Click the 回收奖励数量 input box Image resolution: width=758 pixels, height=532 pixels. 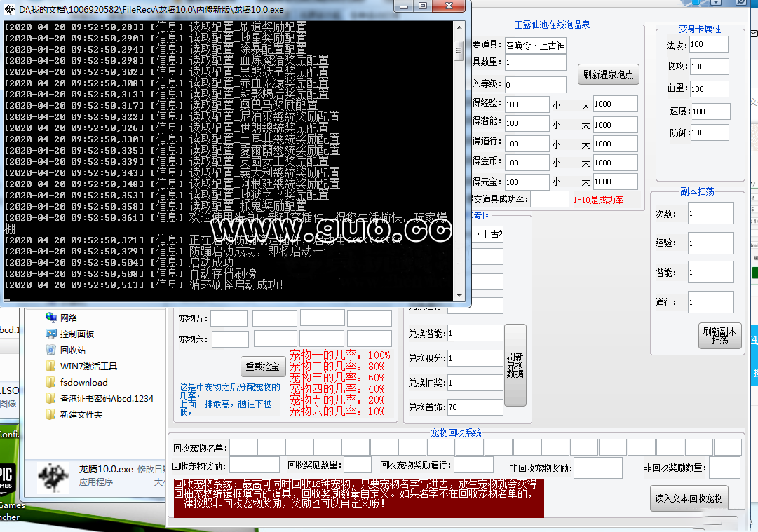358,465
